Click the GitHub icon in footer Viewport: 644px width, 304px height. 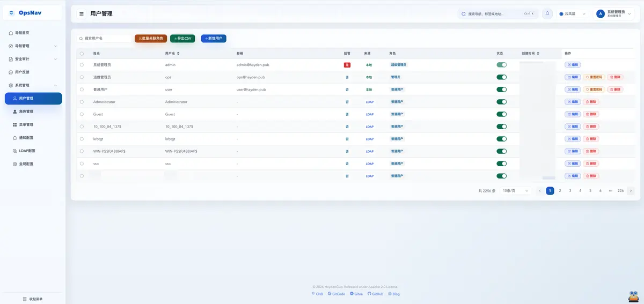coord(369,294)
